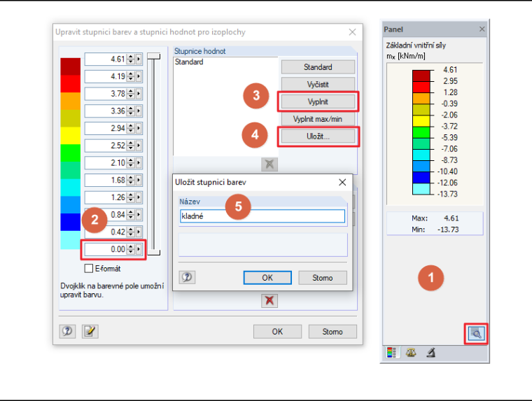The height and width of the screenshot is (401, 532).
Task: Click the -5.39 legend value in Panel
Action: 449,137
